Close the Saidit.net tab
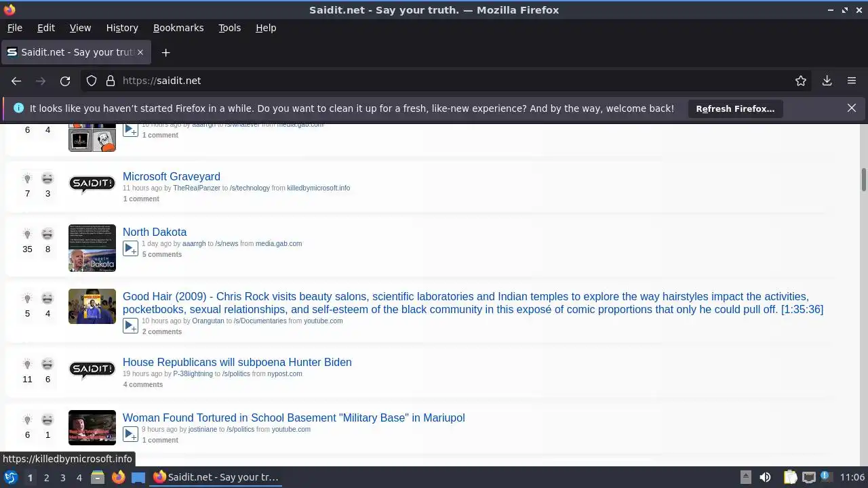 coord(140,52)
